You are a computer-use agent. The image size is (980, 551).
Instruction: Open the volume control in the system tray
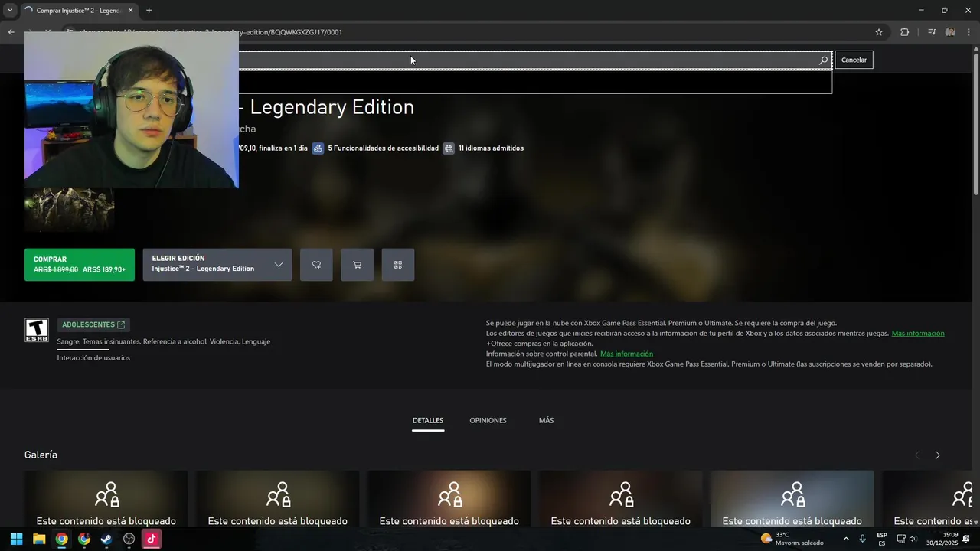tap(913, 539)
